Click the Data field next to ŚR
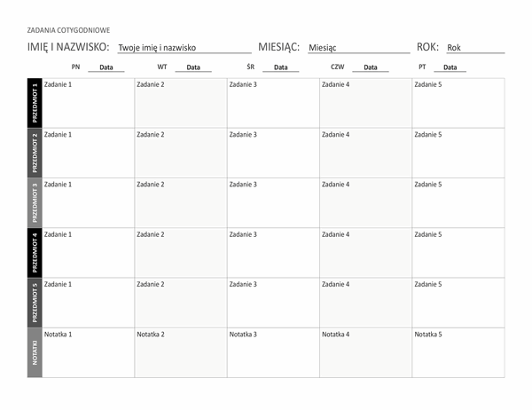This screenshot has height=410, width=532. [x=280, y=67]
